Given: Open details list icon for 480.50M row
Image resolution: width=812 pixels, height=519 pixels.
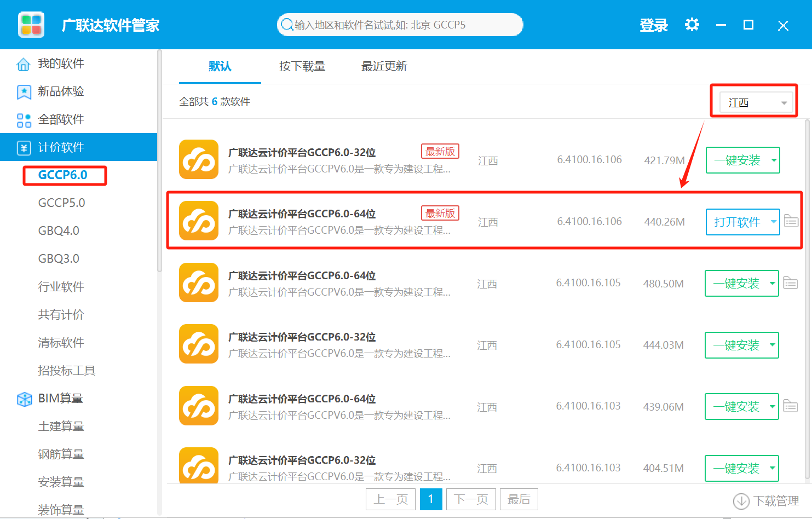Looking at the screenshot, I should [790, 282].
